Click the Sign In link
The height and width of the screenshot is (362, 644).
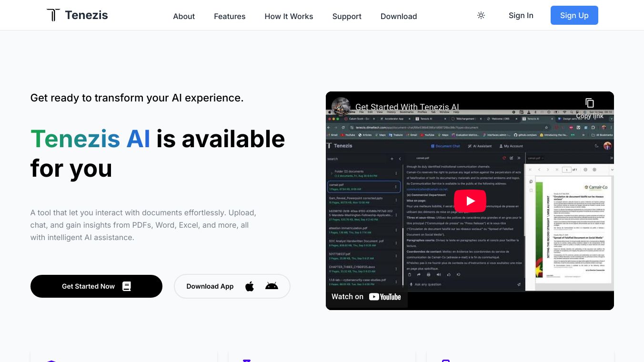pos(521,15)
